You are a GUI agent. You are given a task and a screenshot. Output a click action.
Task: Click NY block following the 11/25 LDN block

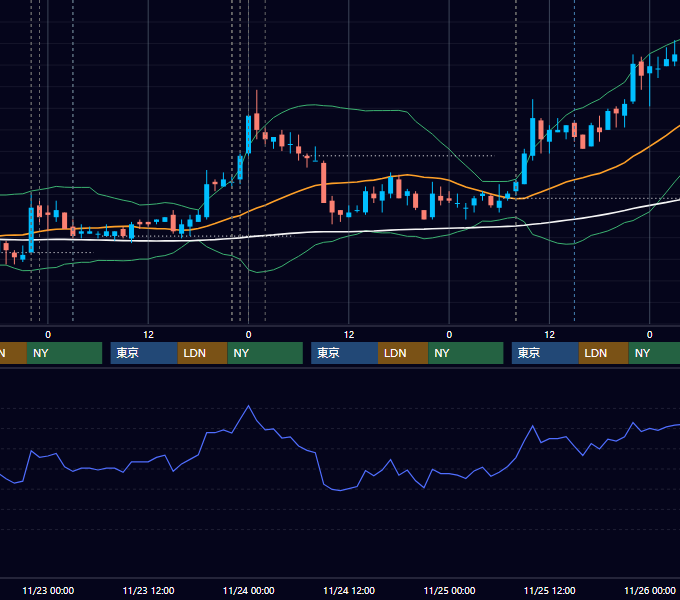[x=654, y=353]
